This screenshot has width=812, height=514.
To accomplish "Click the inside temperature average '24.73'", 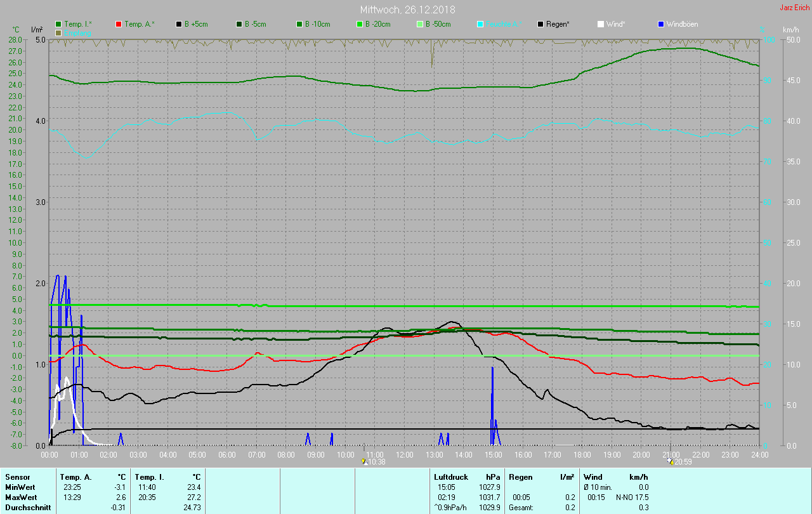I will [x=191, y=508].
